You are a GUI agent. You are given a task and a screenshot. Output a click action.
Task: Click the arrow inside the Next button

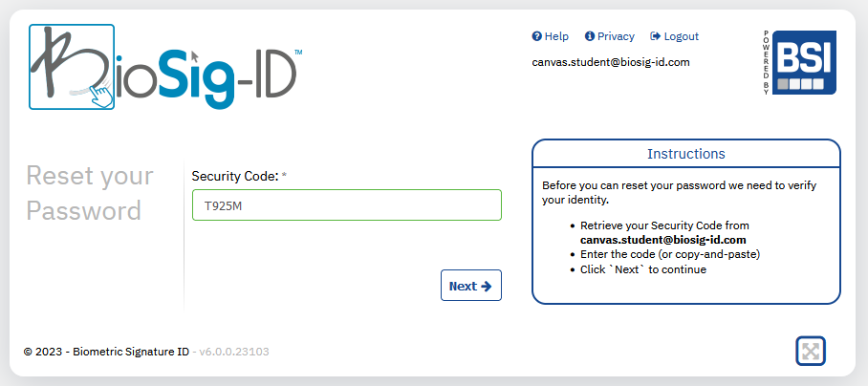(x=486, y=286)
